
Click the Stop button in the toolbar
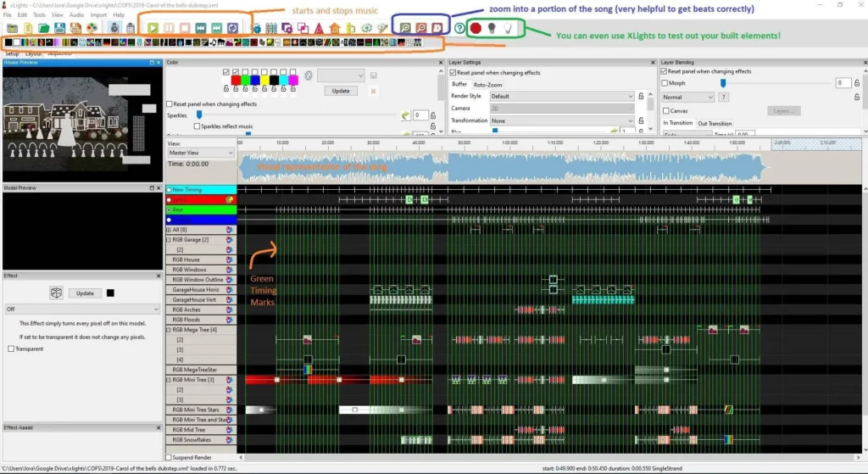(185, 28)
